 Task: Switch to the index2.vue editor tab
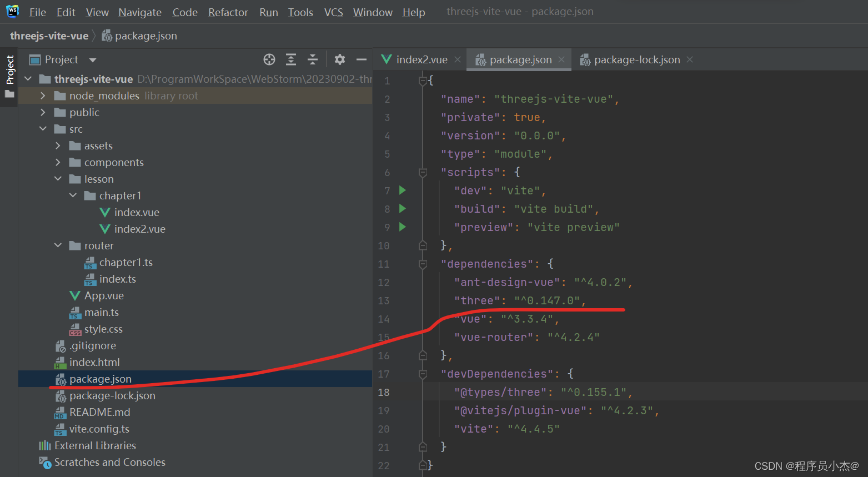pyautogui.click(x=421, y=59)
